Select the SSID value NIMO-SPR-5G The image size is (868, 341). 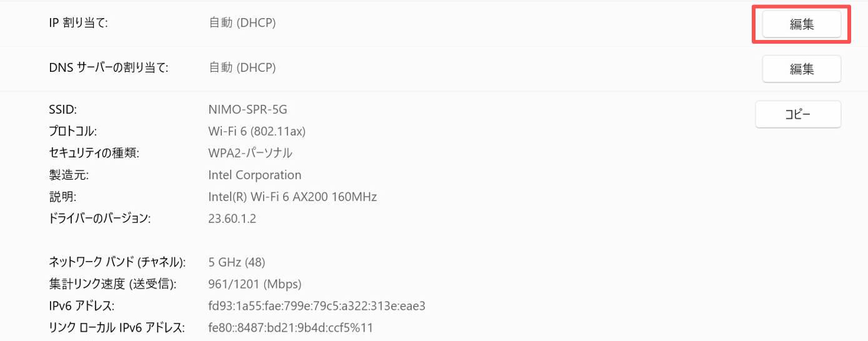coord(247,110)
